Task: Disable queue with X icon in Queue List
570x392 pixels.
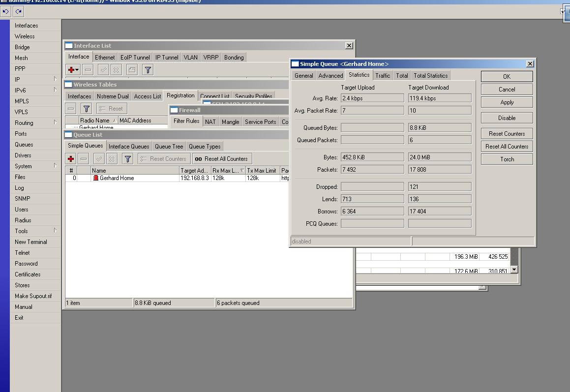Action: 112,159
